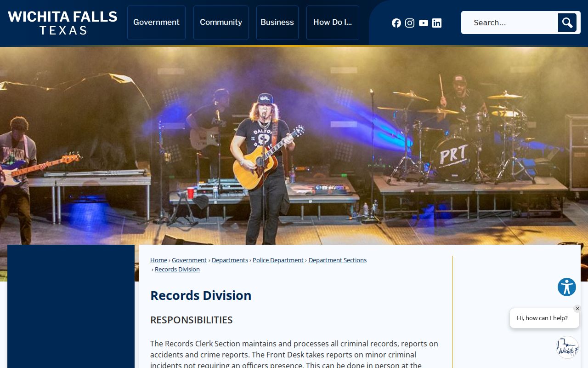Focus the Search text field
The image size is (588, 368).
(x=510, y=23)
